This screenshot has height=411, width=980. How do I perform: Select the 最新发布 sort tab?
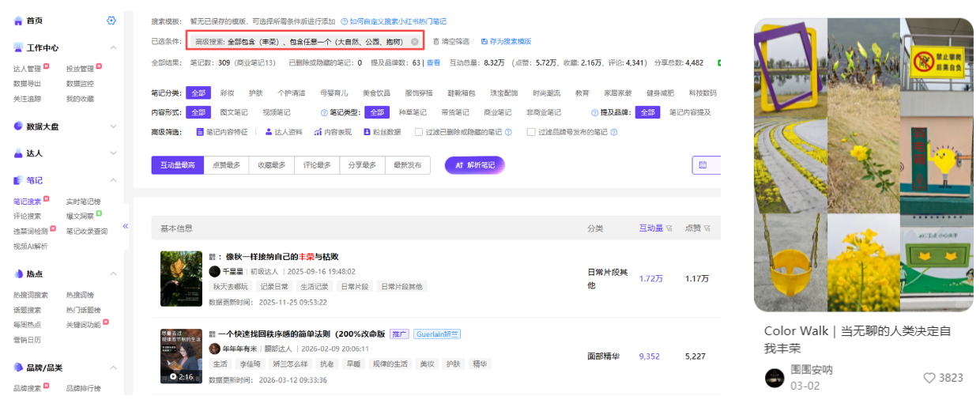point(407,165)
